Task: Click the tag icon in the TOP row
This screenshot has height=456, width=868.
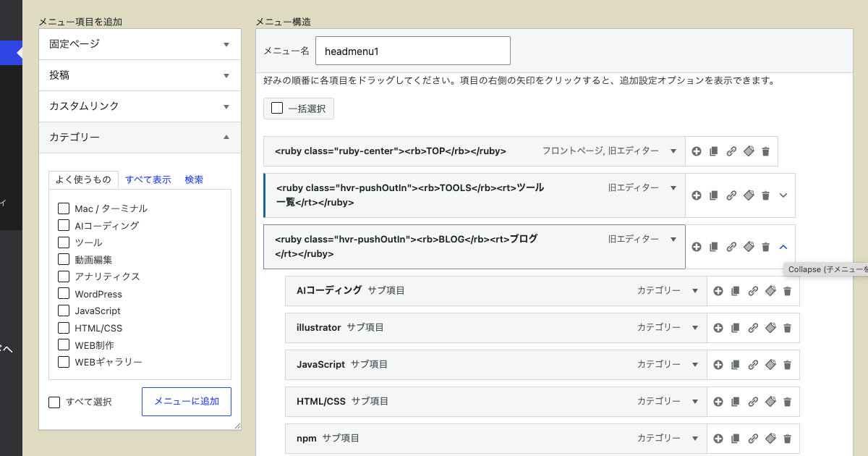Action: point(749,151)
